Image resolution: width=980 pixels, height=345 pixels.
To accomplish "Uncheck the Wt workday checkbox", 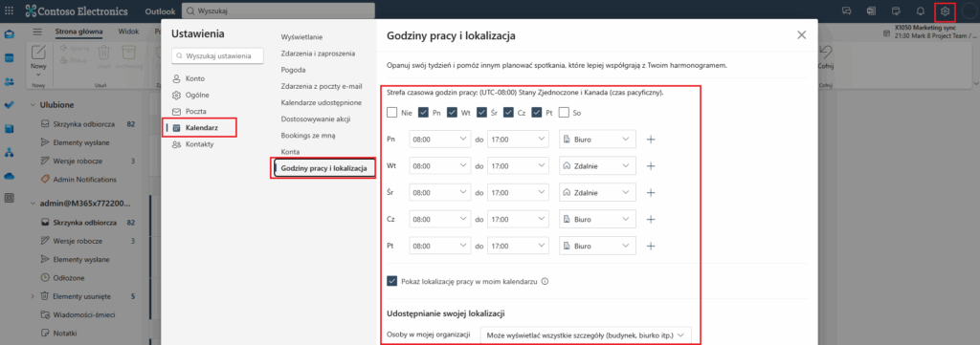I will pos(453,113).
